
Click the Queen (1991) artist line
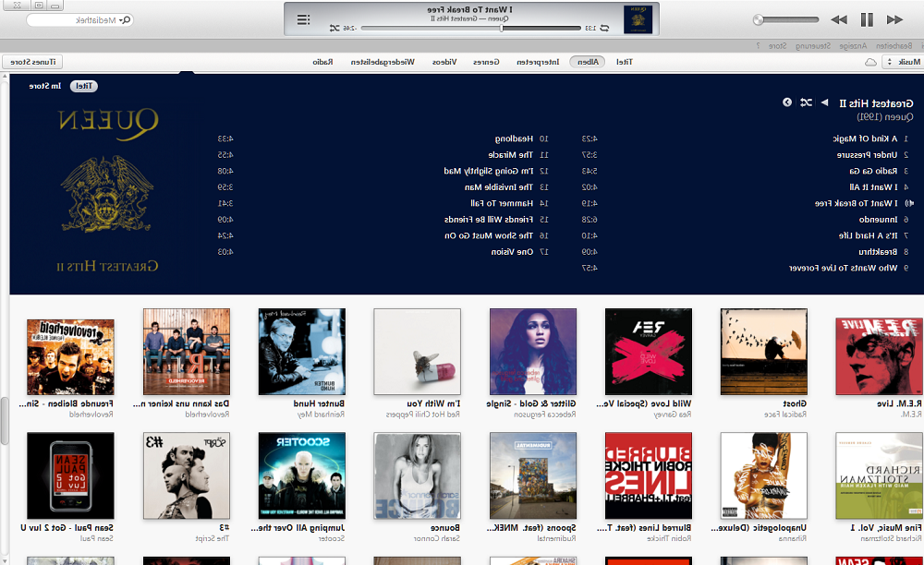coord(884,117)
